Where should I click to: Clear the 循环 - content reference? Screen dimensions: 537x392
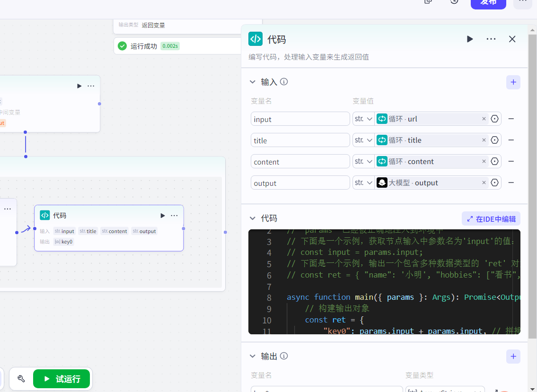click(484, 161)
